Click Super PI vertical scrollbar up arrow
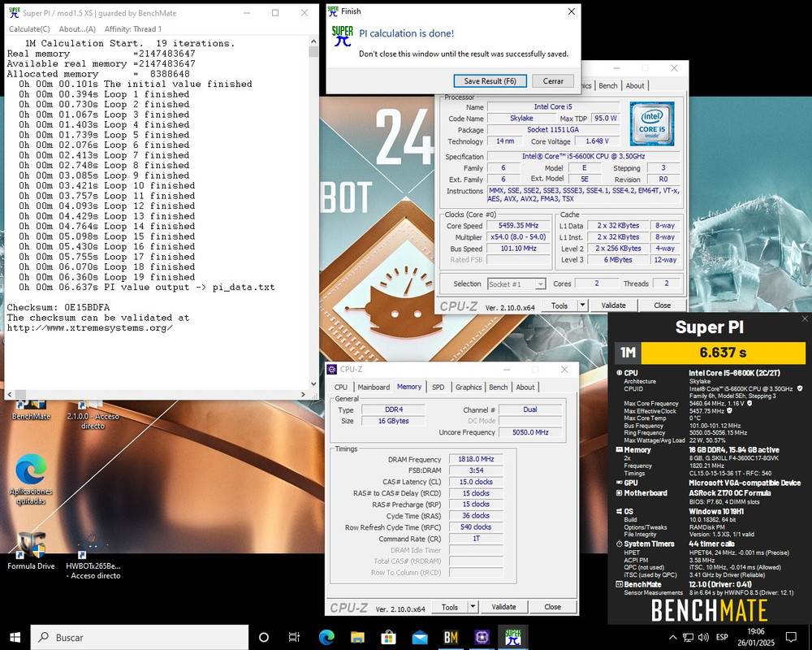This screenshot has width=812, height=650. (x=313, y=41)
